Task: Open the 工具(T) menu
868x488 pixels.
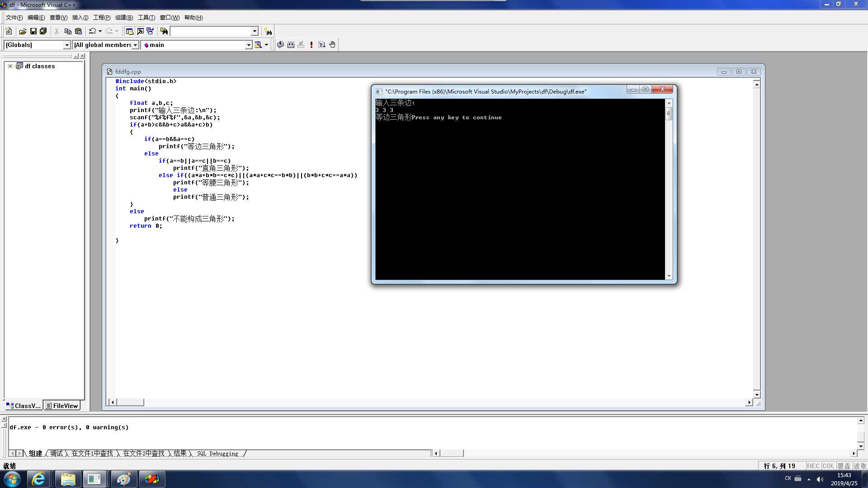Action: point(146,18)
